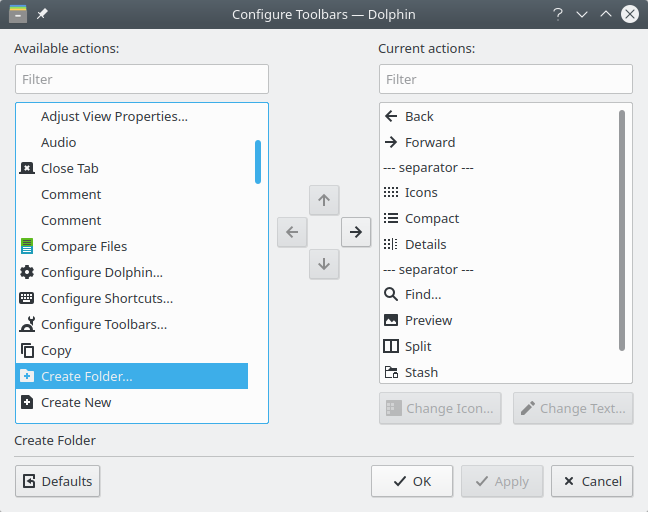Remove action using left arrow button
The width and height of the screenshot is (648, 512).
pos(292,232)
